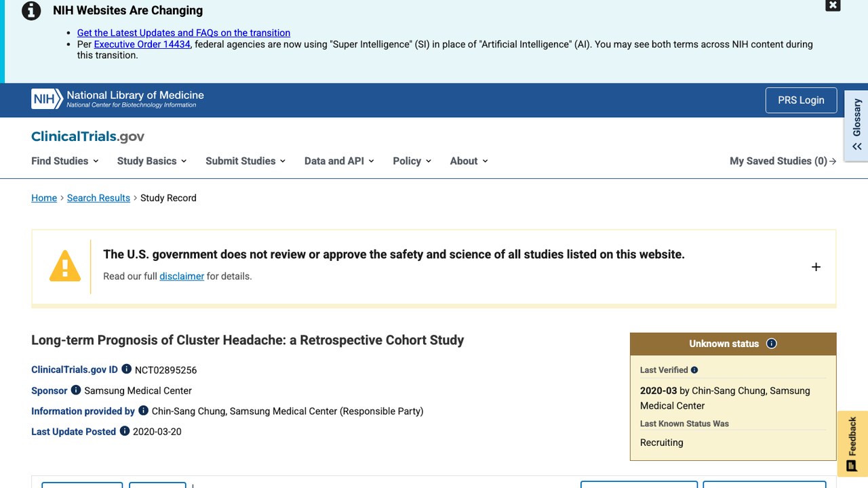Open the About menu
Screen dimensions: 868x488
tap(469, 161)
